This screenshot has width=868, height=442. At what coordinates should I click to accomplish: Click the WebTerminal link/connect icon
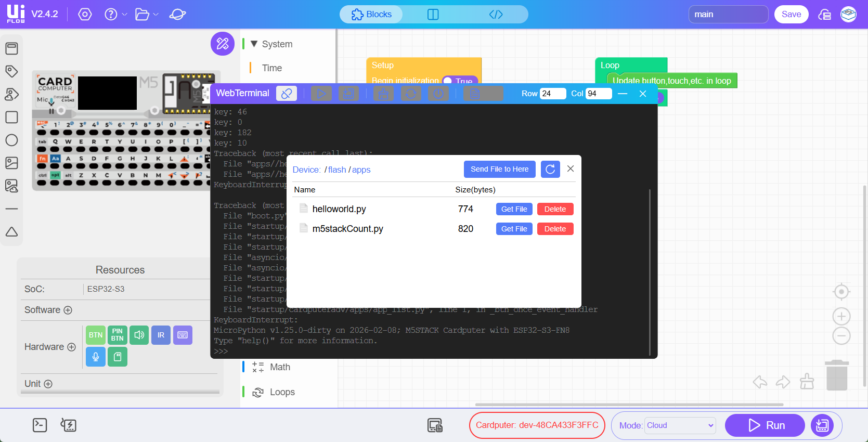286,94
